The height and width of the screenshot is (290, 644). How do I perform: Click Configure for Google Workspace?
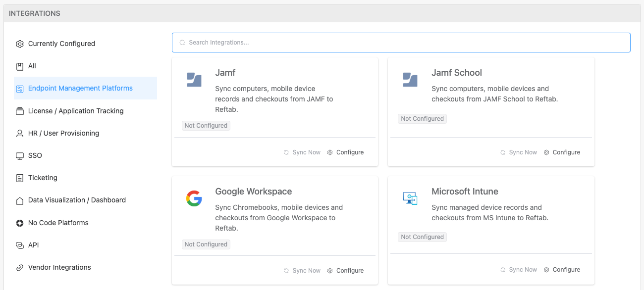pyautogui.click(x=349, y=270)
